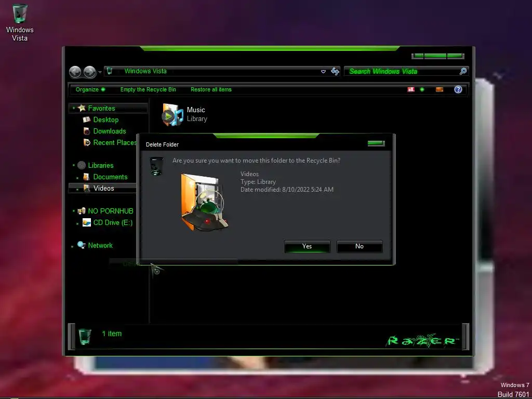
Task: Click the CD Drive (E:) icon
Action: click(x=87, y=222)
